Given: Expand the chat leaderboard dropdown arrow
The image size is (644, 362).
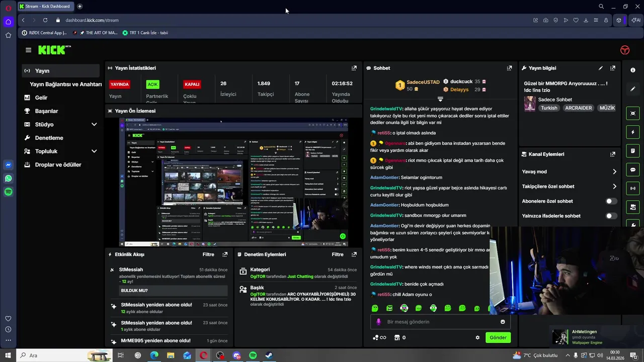Looking at the screenshot, I should point(440,99).
